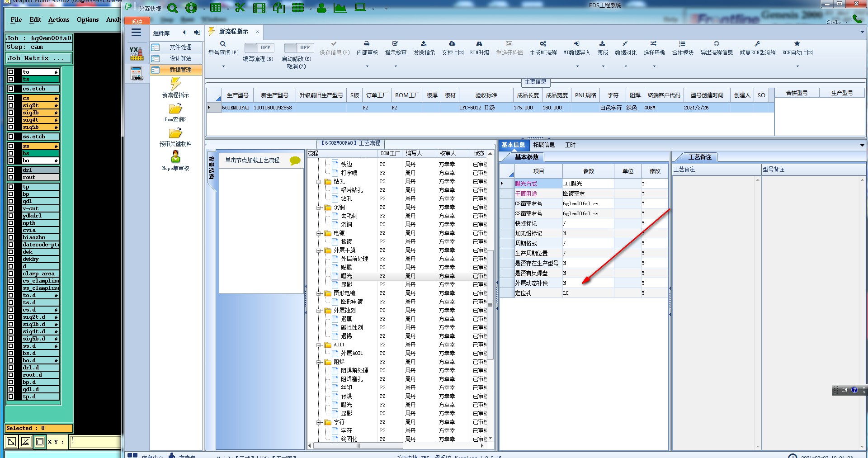Click the 数据对比 compare button
The height and width of the screenshot is (458, 868).
626,48
